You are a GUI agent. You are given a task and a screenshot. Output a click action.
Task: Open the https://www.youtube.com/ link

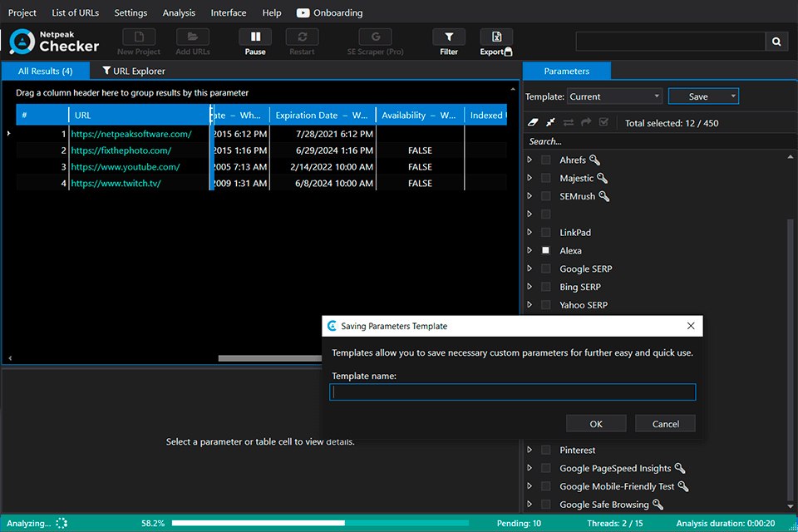[126, 167]
